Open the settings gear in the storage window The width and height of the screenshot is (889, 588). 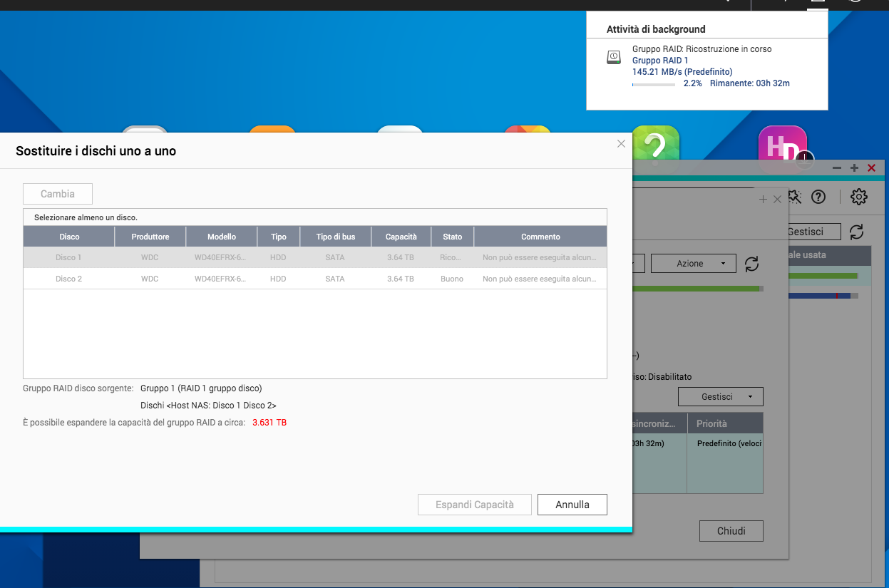pyautogui.click(x=859, y=197)
